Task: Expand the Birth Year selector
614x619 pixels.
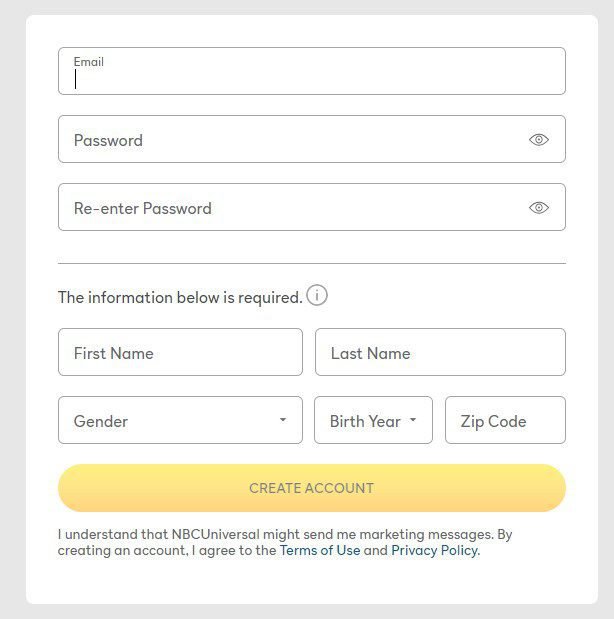Action: [x=365, y=421]
